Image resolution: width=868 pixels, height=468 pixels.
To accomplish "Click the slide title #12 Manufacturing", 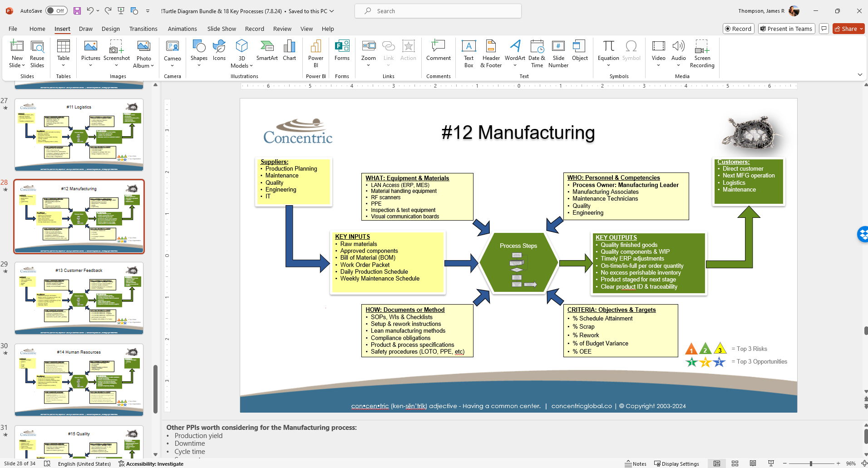I will [518, 133].
